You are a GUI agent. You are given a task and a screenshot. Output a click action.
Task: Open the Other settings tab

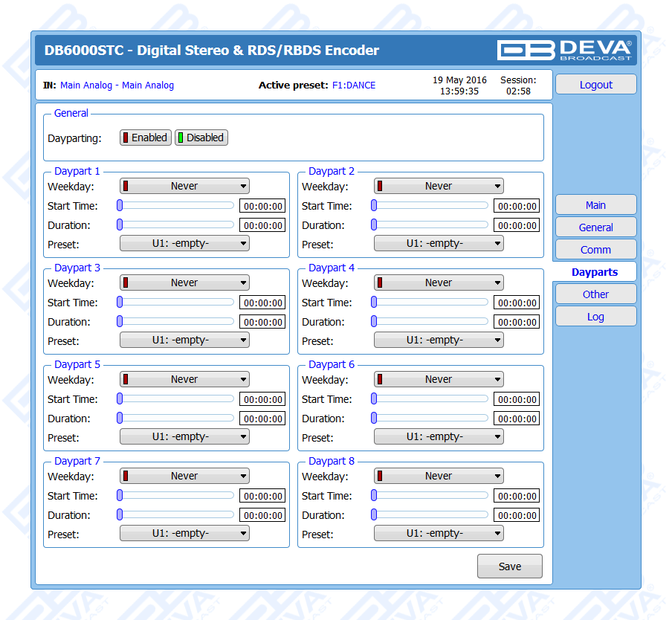(595, 294)
